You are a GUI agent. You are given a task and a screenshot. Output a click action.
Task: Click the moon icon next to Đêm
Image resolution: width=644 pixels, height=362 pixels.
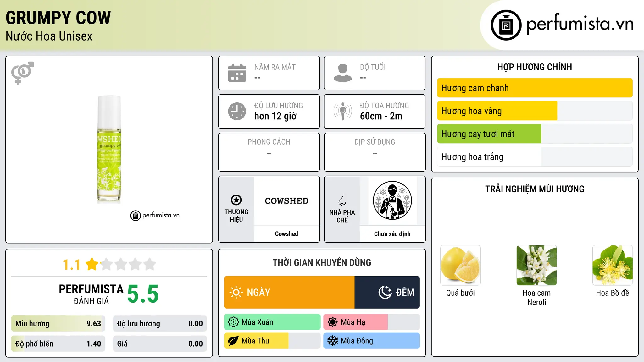[385, 292]
